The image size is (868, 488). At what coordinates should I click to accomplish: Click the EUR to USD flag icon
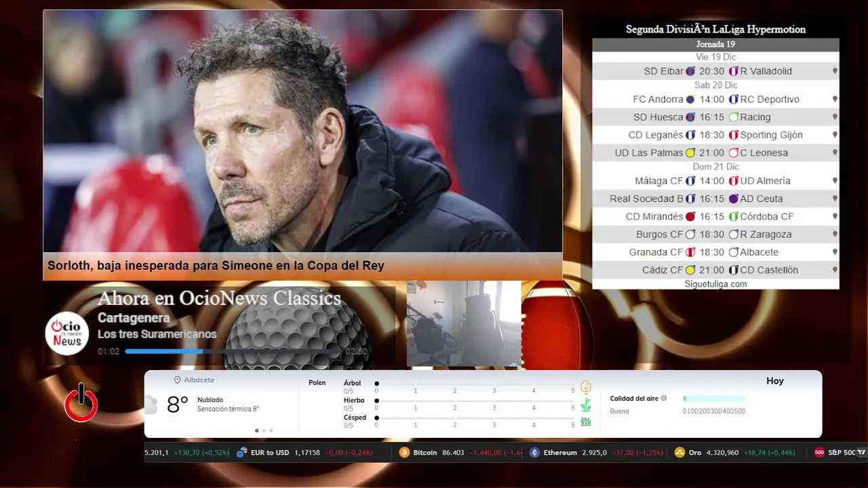pos(241,453)
